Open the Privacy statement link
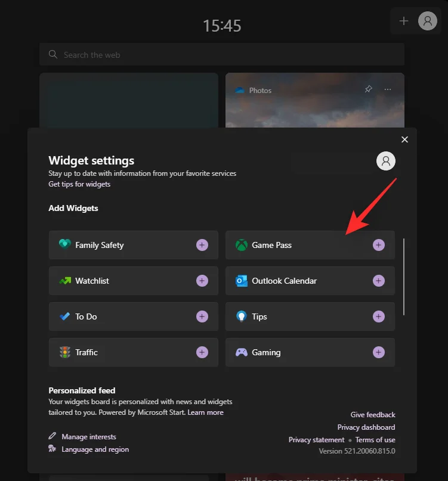The image size is (448, 481). [317, 440]
